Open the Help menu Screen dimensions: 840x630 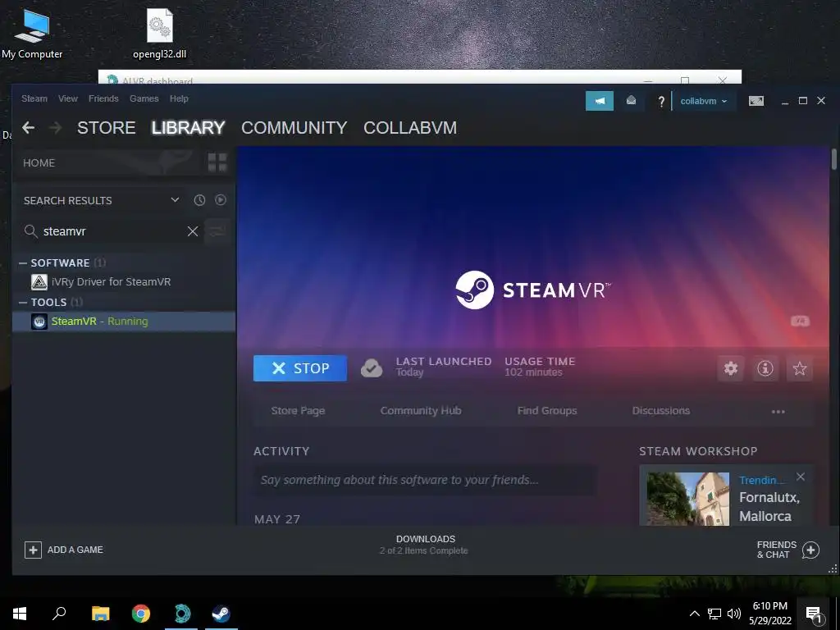click(179, 98)
